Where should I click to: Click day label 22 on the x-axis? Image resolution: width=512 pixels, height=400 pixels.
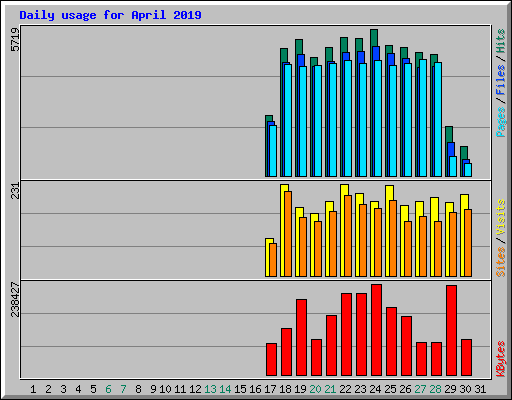pos(345,389)
